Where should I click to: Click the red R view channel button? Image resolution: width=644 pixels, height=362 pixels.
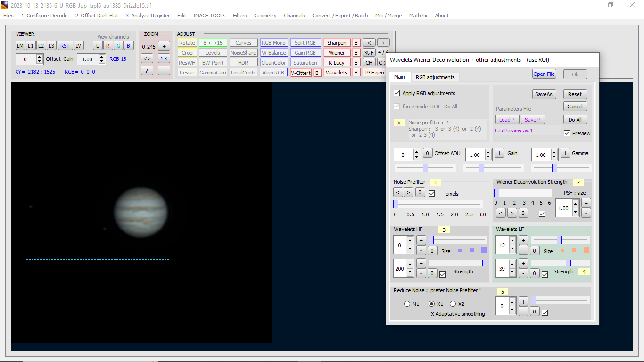107,46
